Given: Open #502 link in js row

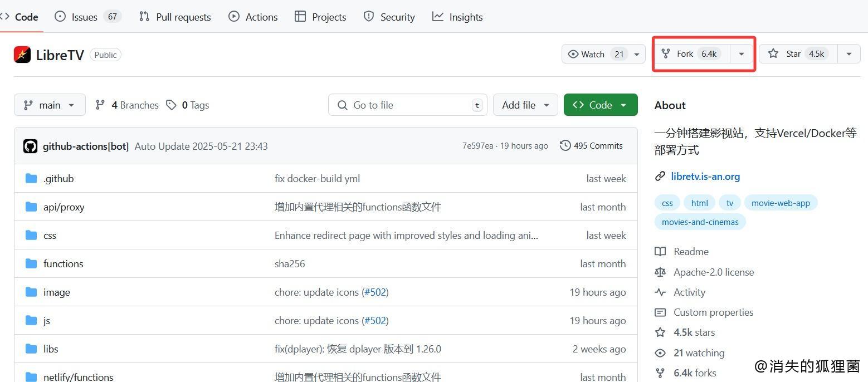Looking at the screenshot, I should [375, 320].
